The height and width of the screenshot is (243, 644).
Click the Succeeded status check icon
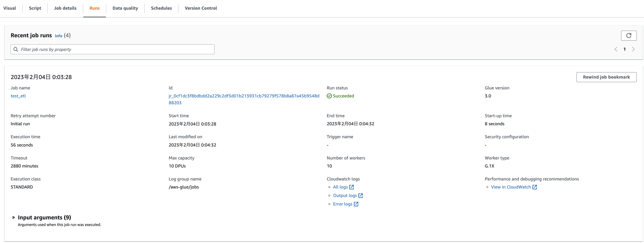(x=329, y=96)
